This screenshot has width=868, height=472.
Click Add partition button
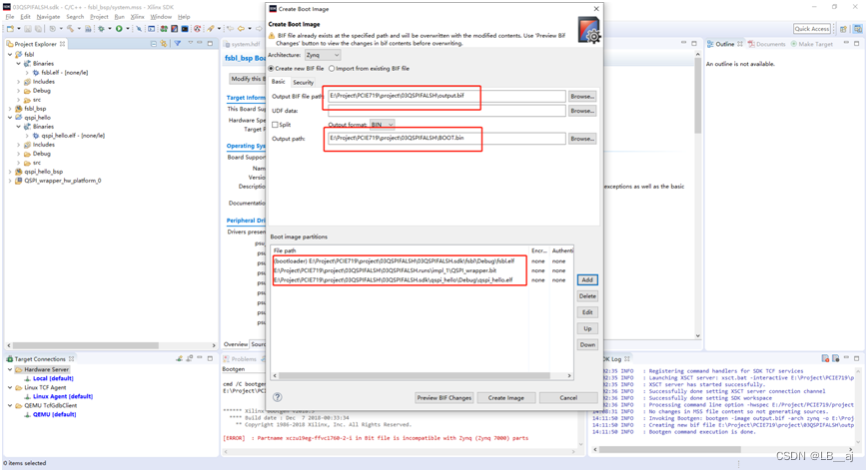(587, 280)
